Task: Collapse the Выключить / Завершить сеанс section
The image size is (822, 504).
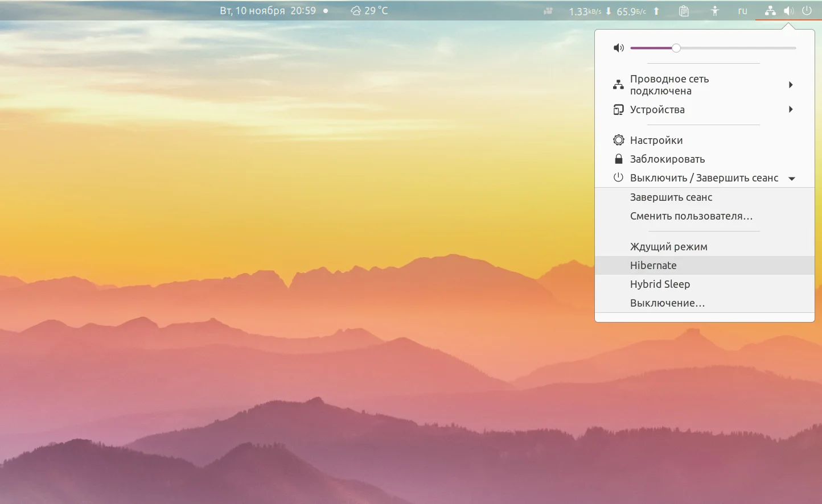Action: (x=791, y=179)
